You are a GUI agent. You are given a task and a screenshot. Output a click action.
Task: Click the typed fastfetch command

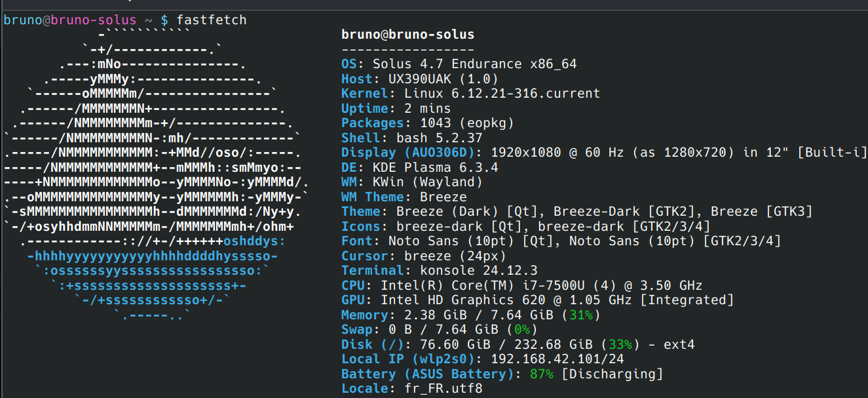(212, 20)
